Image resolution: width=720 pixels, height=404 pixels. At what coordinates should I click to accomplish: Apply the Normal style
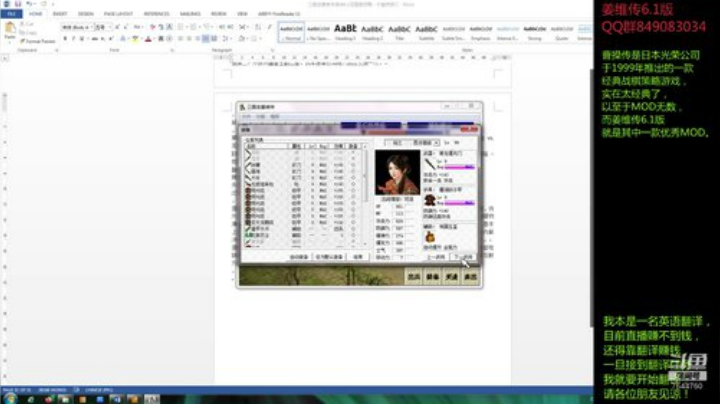point(291,32)
